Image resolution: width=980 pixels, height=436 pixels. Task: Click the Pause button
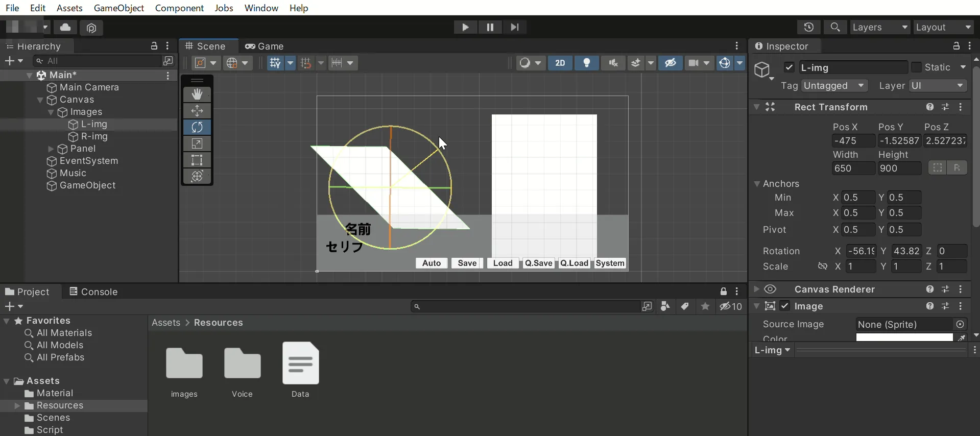click(490, 27)
